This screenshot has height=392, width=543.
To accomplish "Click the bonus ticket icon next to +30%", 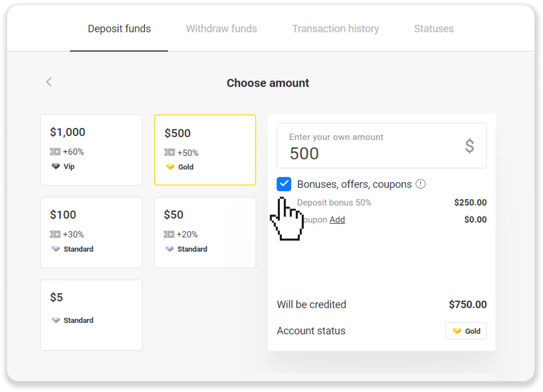I will [55, 234].
